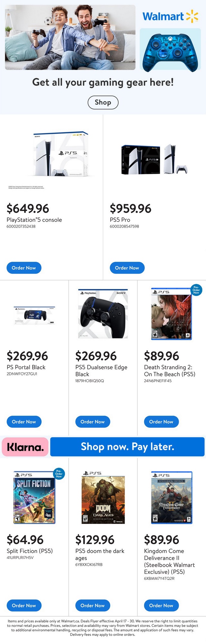The width and height of the screenshot is (206, 644).
Task: Open the Split Fiction (PS5) title link
Action: click(x=30, y=551)
